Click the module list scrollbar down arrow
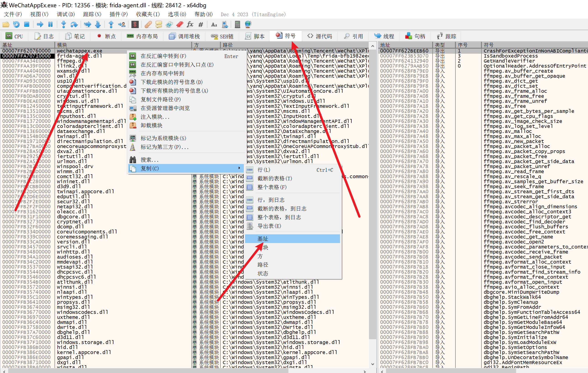The height and width of the screenshot is (373, 588). (x=372, y=364)
